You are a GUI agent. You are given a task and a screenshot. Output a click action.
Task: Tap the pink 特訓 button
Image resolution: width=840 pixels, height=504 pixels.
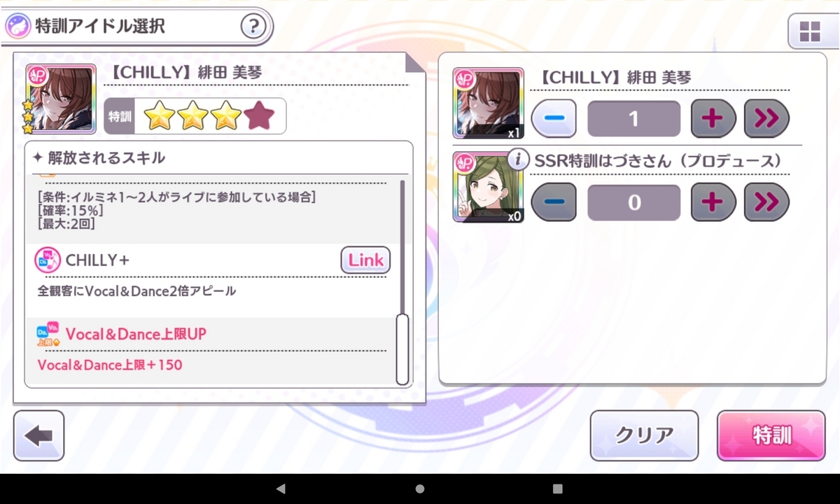click(771, 435)
